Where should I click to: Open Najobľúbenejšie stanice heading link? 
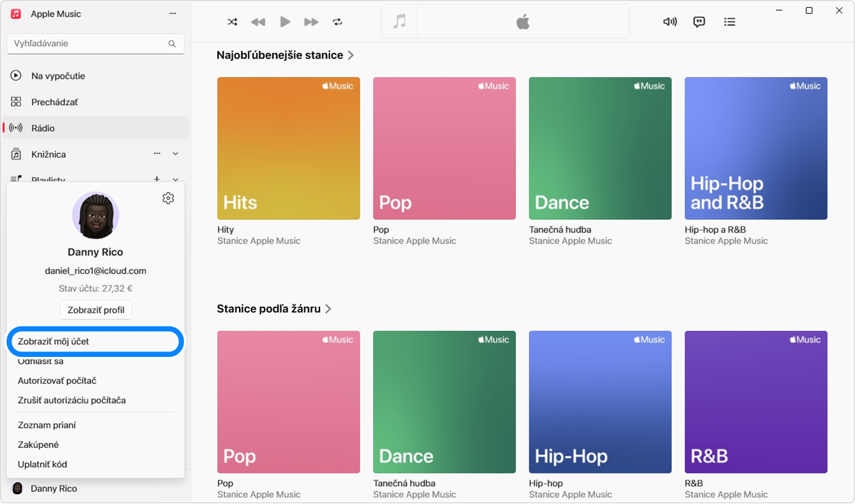tap(280, 55)
